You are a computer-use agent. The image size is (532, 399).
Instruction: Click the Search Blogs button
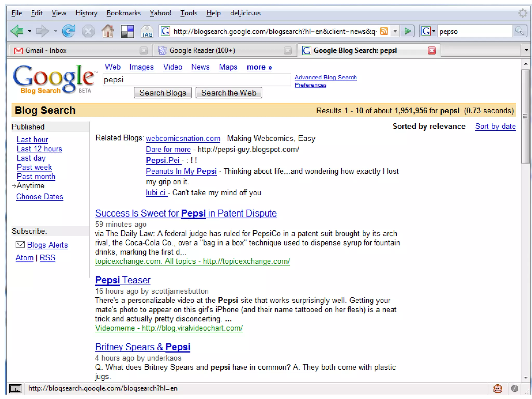(163, 93)
